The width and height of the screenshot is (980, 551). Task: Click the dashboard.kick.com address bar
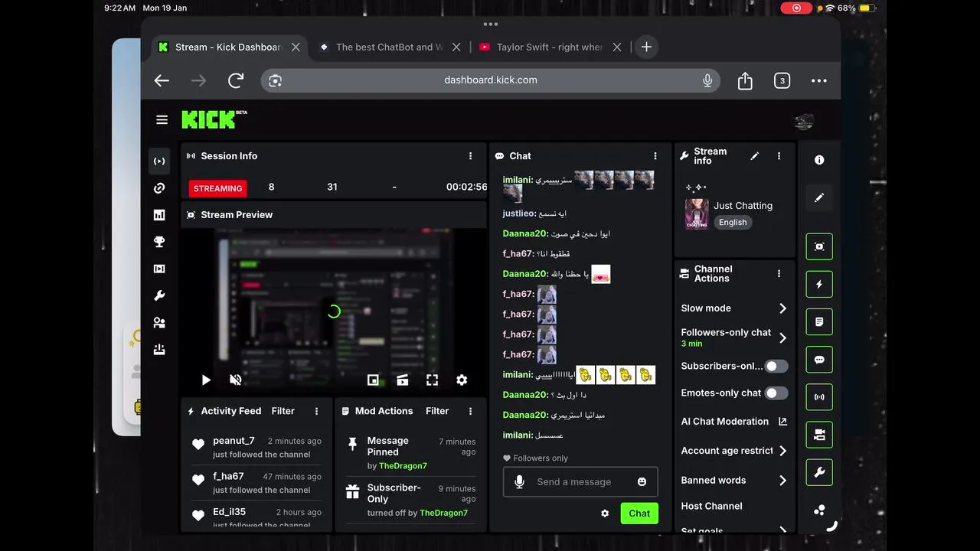pyautogui.click(x=491, y=80)
